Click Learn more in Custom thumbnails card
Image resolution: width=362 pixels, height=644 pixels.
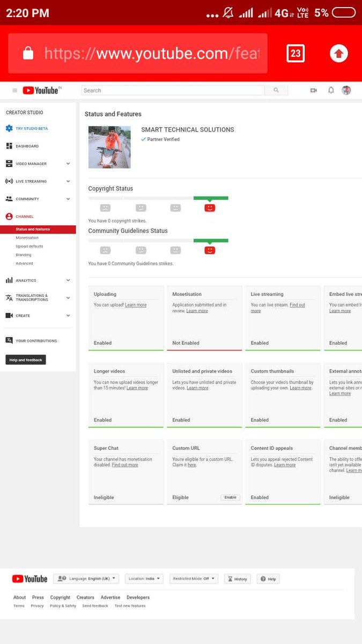(300, 387)
